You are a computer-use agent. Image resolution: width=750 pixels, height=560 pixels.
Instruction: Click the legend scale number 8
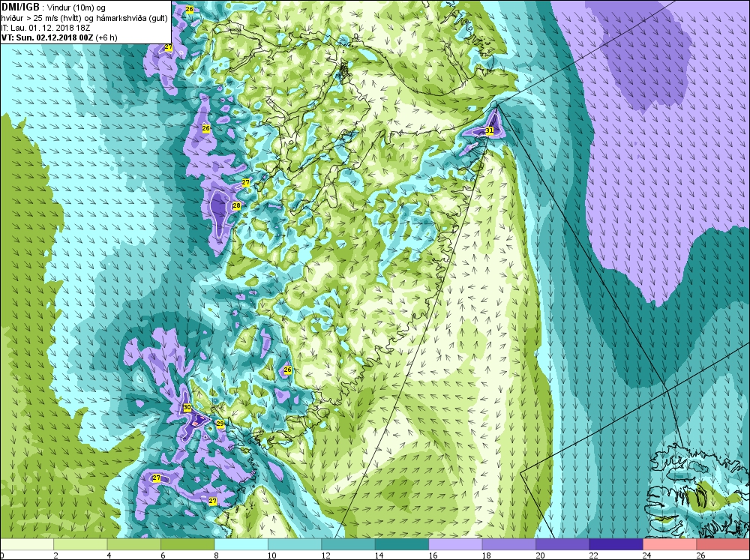click(217, 556)
